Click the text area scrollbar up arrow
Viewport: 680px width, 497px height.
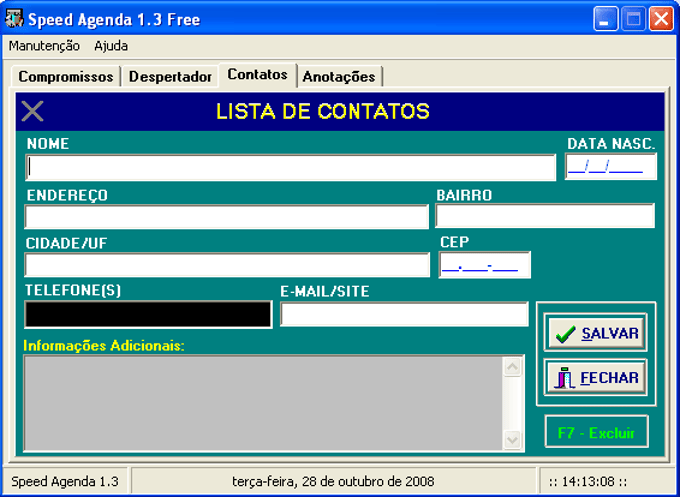click(x=513, y=367)
